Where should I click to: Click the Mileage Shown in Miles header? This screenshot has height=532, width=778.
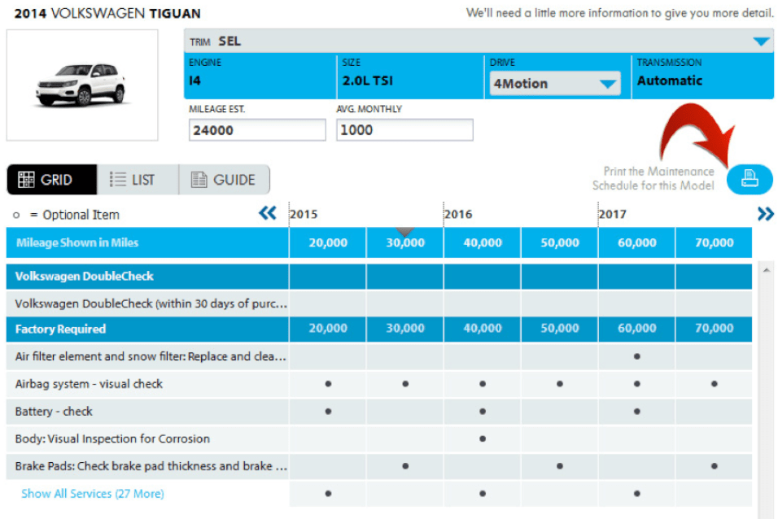147,242
